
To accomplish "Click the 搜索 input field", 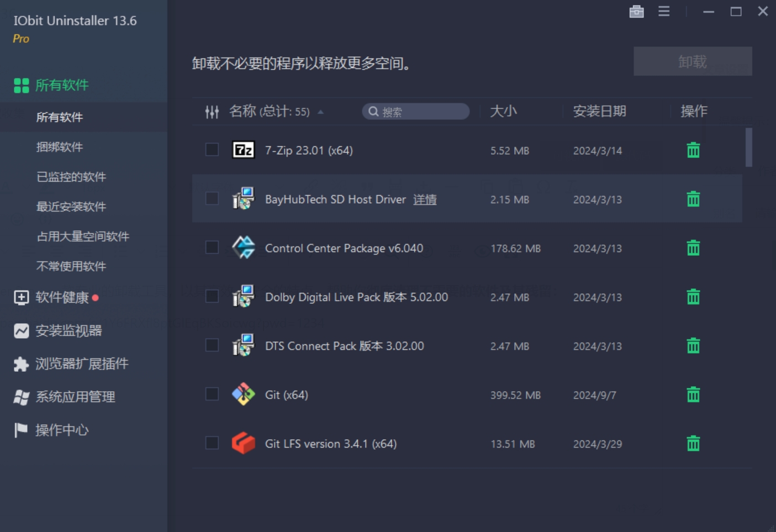I will coord(416,112).
